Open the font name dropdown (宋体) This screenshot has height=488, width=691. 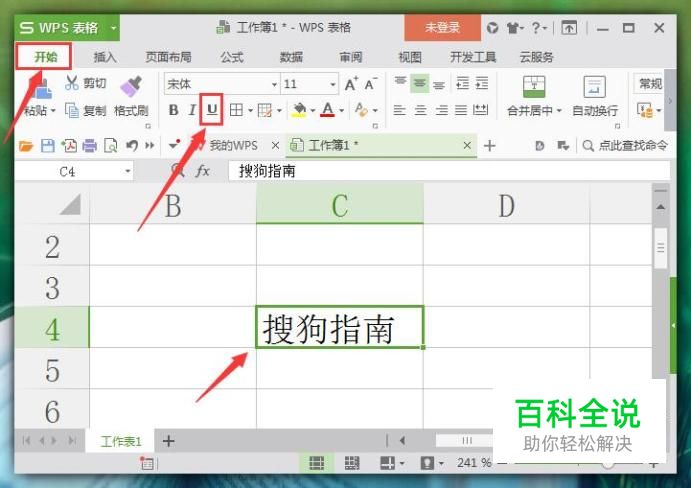(274, 84)
